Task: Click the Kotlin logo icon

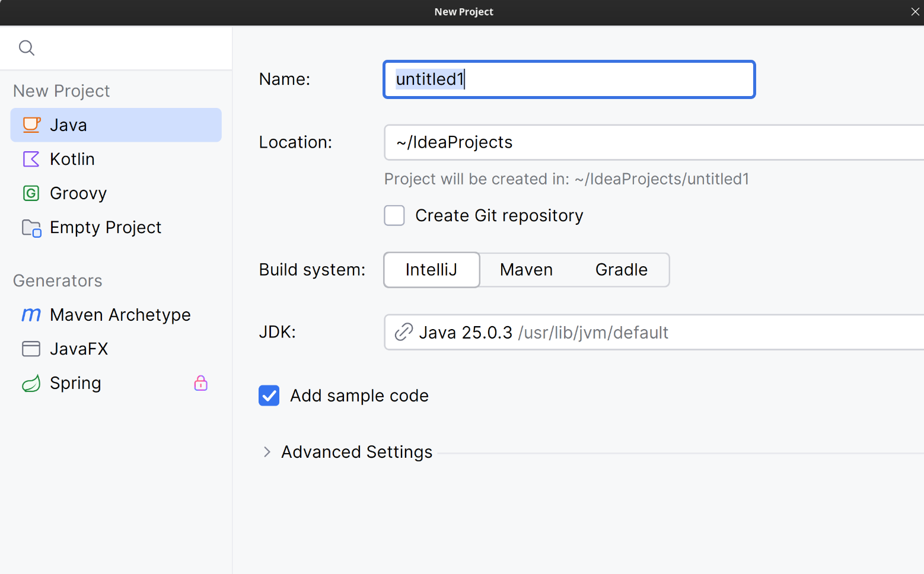Action: tap(31, 159)
